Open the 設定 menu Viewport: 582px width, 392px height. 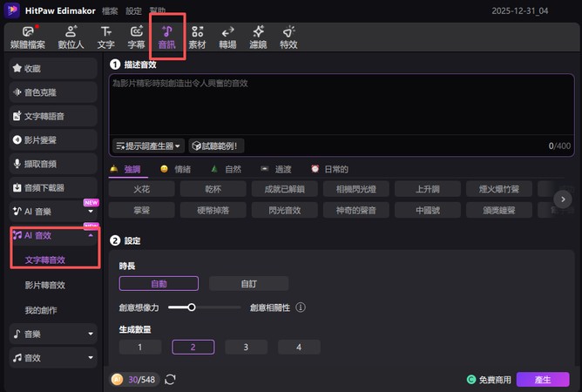(133, 10)
